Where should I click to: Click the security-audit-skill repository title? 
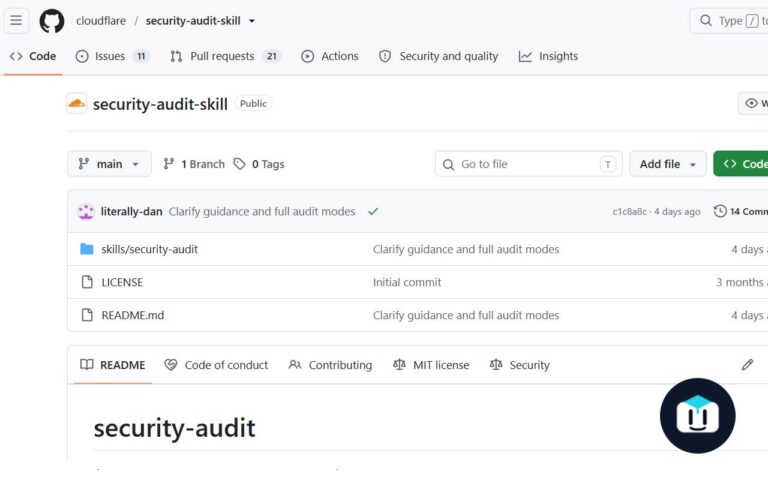(x=160, y=104)
